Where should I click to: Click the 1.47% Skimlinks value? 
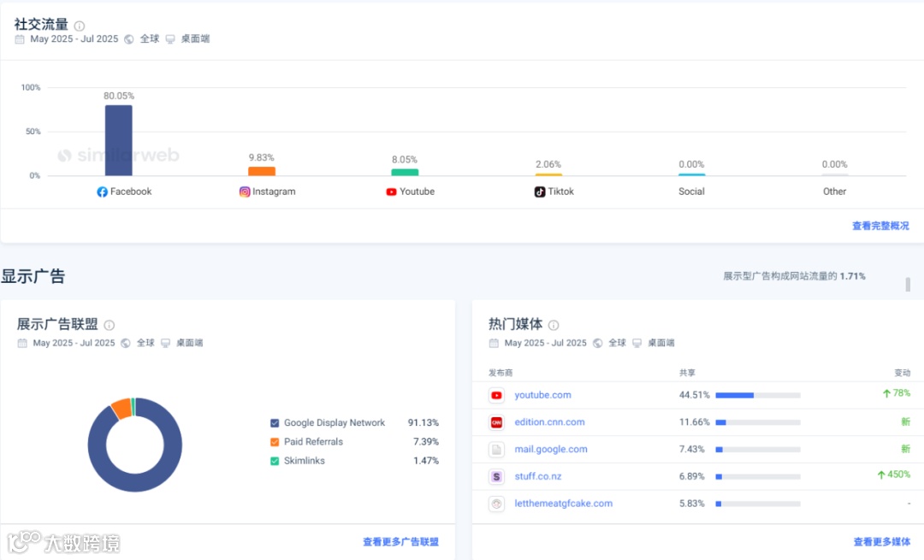coord(426,461)
